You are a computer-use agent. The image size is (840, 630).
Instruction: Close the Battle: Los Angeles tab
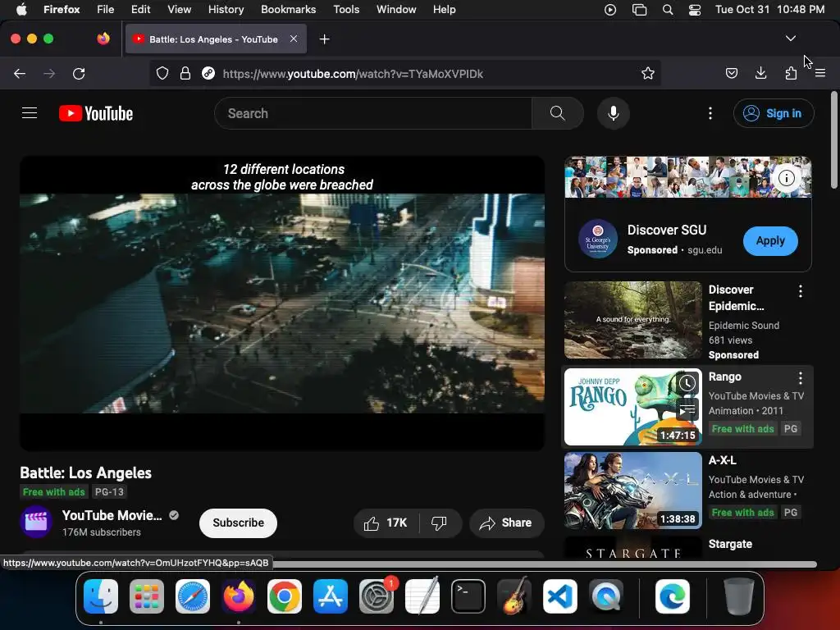coord(294,39)
